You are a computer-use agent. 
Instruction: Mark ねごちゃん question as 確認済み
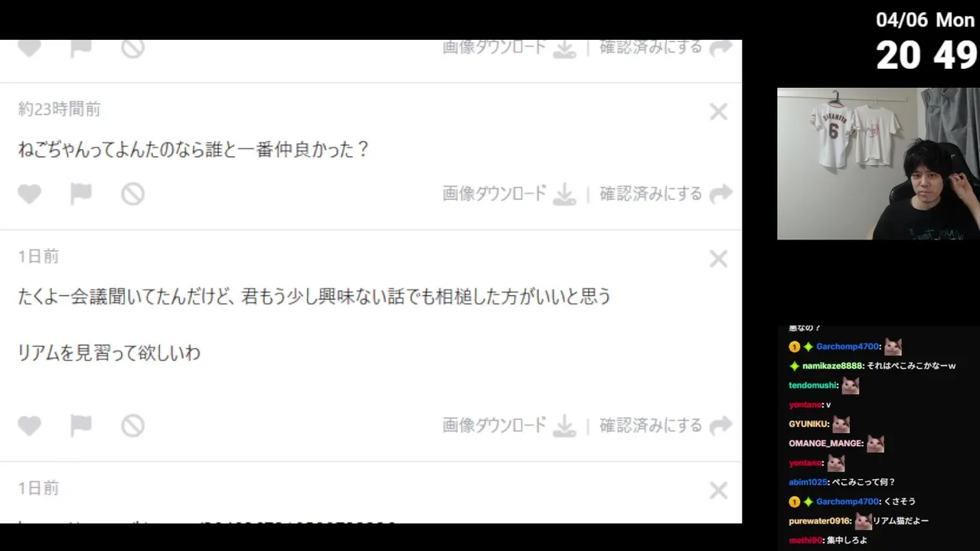pos(665,194)
